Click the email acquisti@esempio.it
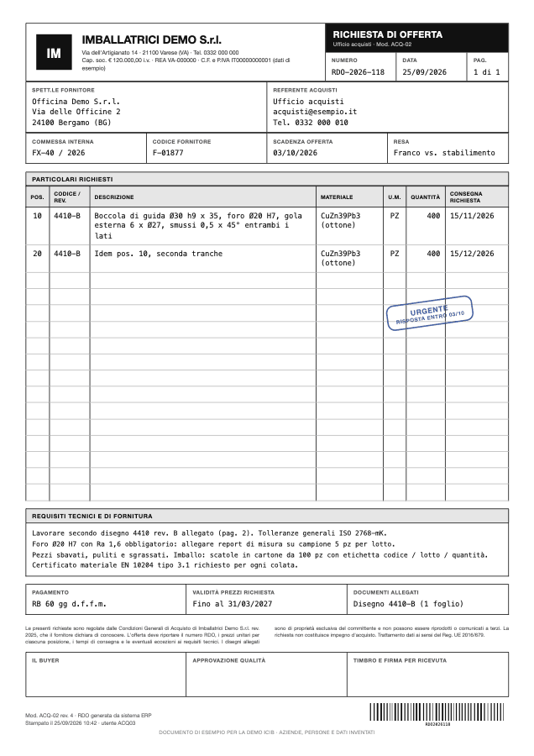Image resolution: width=534 pixels, height=756 pixels. pyautogui.click(x=315, y=112)
